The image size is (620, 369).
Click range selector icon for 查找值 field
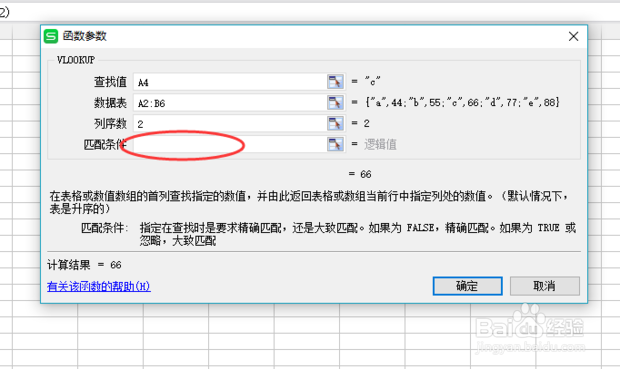pos(335,82)
